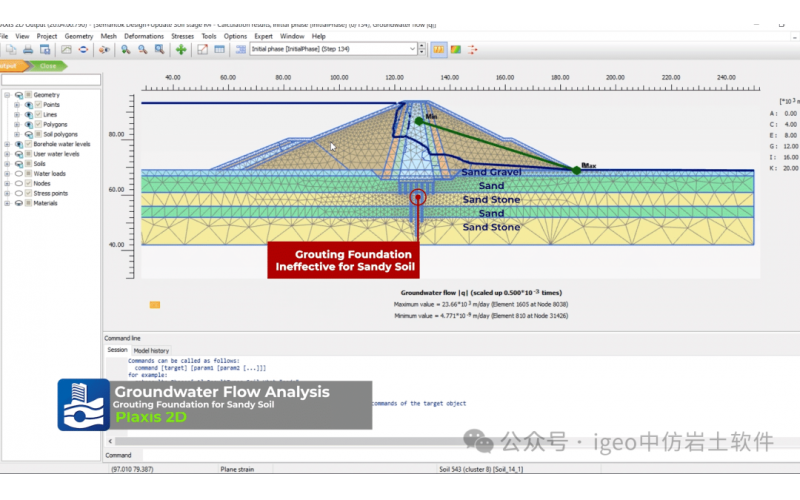
Task: Toggle eye visibility for Polygons
Action: click(x=29, y=124)
